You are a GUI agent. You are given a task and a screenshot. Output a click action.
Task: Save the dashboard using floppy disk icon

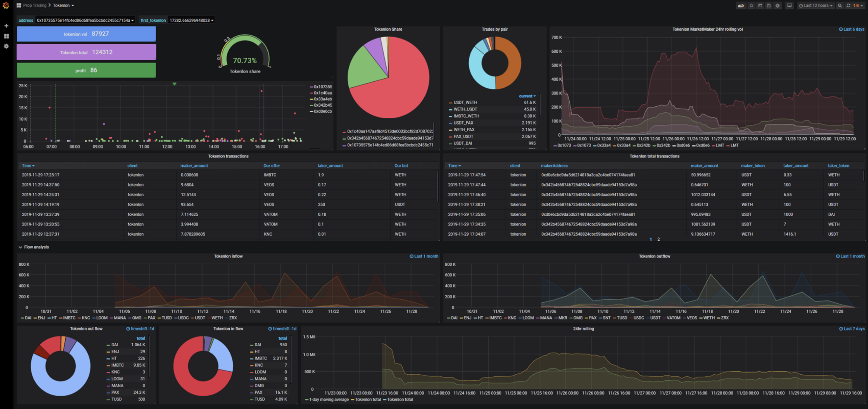point(769,5)
